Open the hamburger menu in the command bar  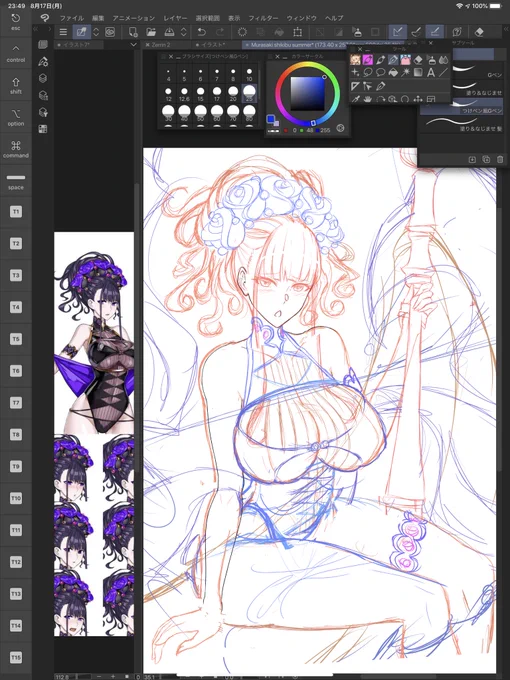[63, 32]
